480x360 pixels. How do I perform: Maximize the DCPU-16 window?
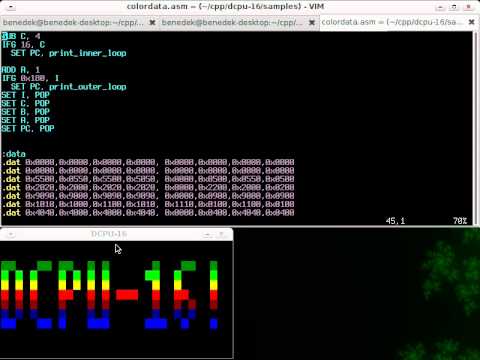tap(221, 235)
